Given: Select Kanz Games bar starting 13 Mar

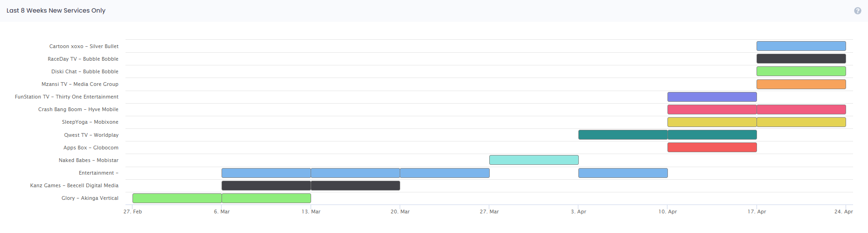Looking at the screenshot, I should 355,185.
